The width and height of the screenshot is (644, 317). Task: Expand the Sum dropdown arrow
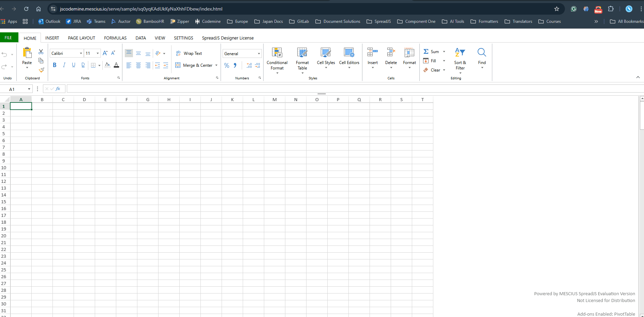pos(444,52)
